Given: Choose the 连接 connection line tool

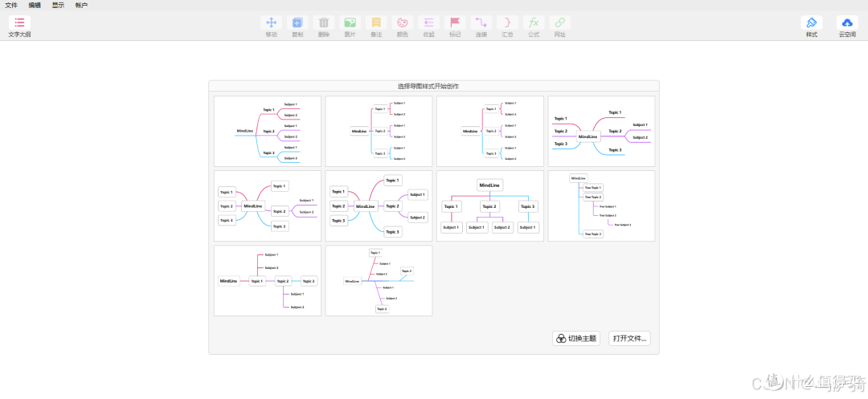Looking at the screenshot, I should click(x=481, y=22).
